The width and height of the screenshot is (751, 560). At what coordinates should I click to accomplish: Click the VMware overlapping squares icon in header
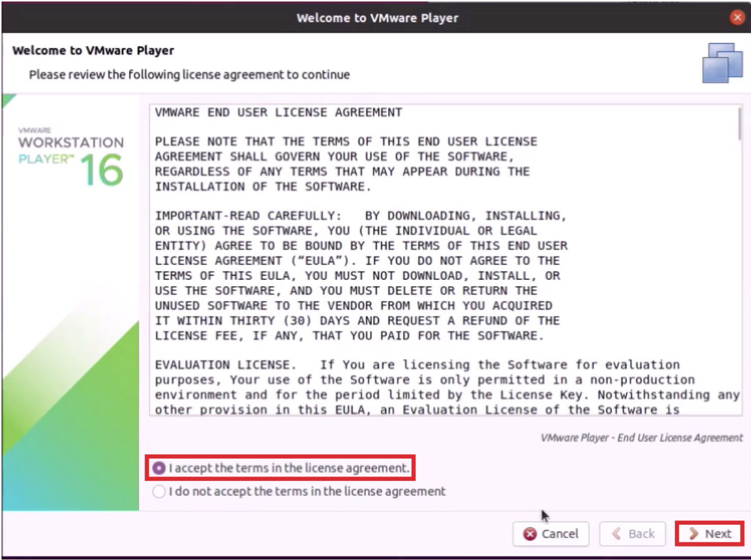click(722, 63)
